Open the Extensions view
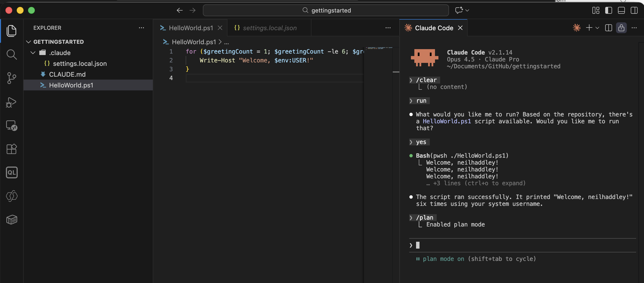 12,149
